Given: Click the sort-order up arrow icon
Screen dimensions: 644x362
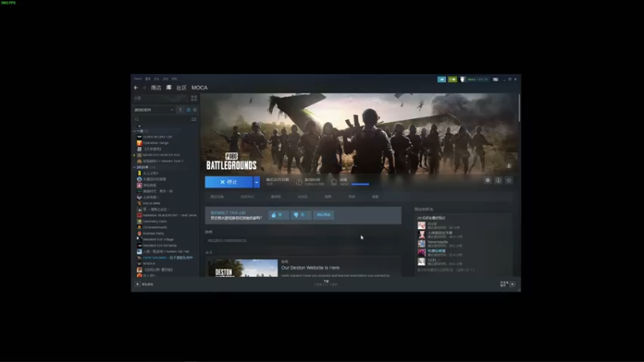Looking at the screenshot, I should (x=180, y=110).
